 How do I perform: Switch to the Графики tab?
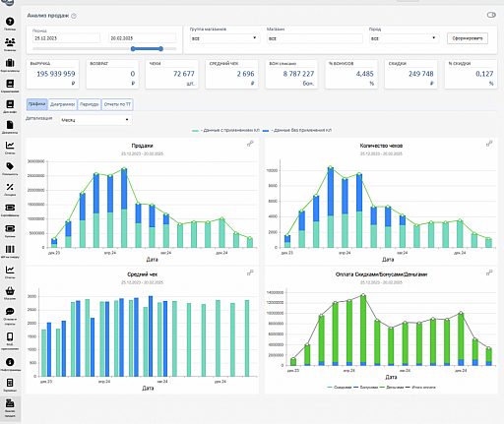coord(36,104)
